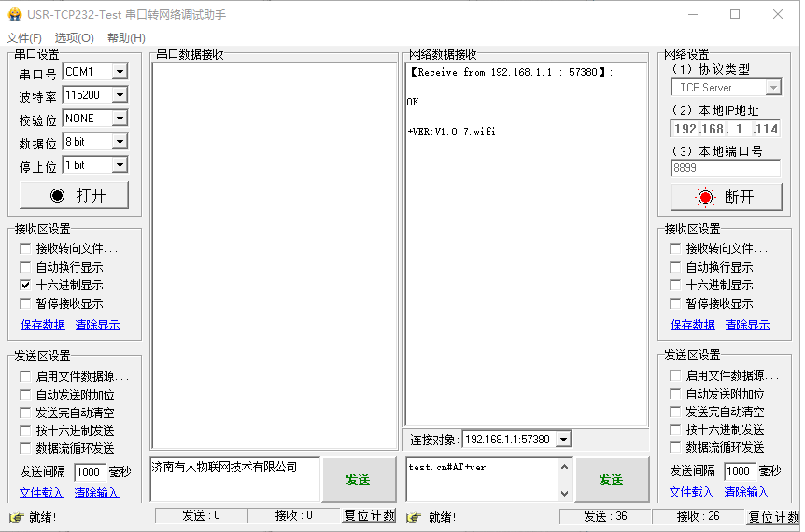Open the 文件(F) menu
This screenshot has width=805, height=532.
24,38
